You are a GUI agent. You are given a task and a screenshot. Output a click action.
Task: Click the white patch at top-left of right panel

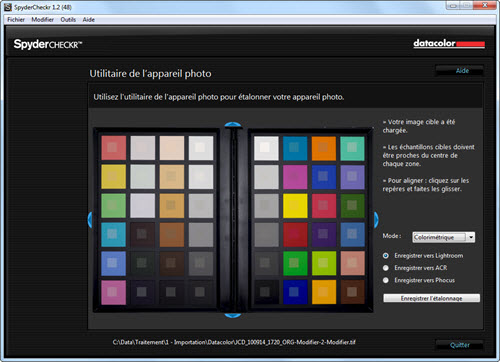(266, 148)
